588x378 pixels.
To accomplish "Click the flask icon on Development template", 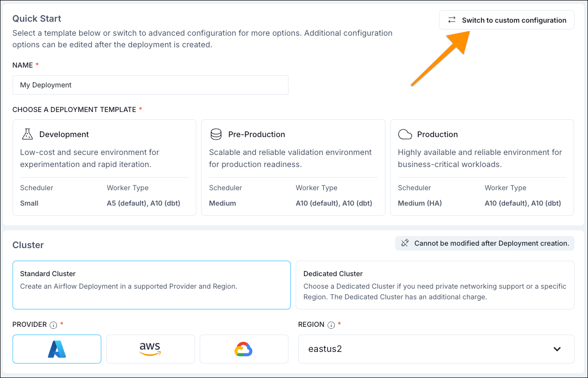I will click(x=26, y=134).
